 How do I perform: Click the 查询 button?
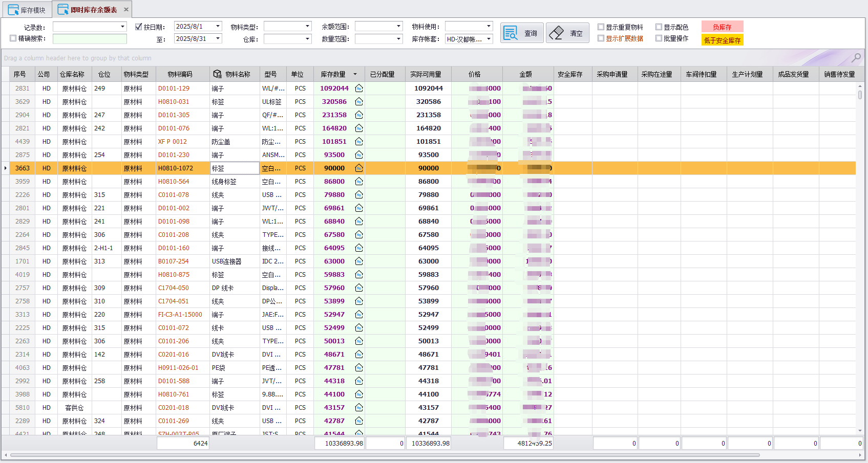pyautogui.click(x=521, y=33)
